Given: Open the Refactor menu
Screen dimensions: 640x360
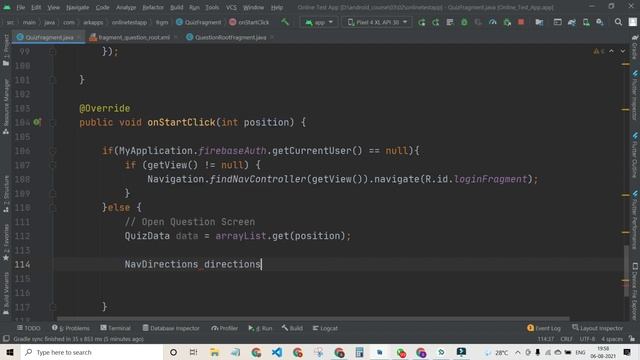Looking at the screenshot, I should (x=153, y=7).
